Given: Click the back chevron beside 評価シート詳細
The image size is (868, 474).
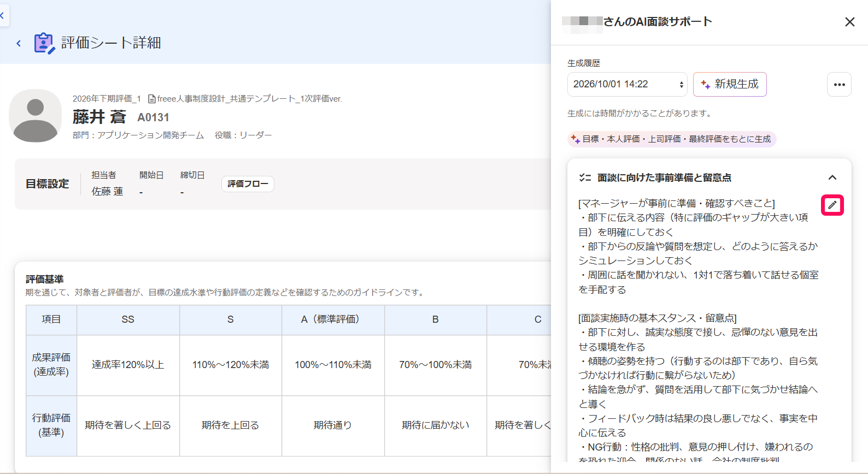Looking at the screenshot, I should click(19, 43).
